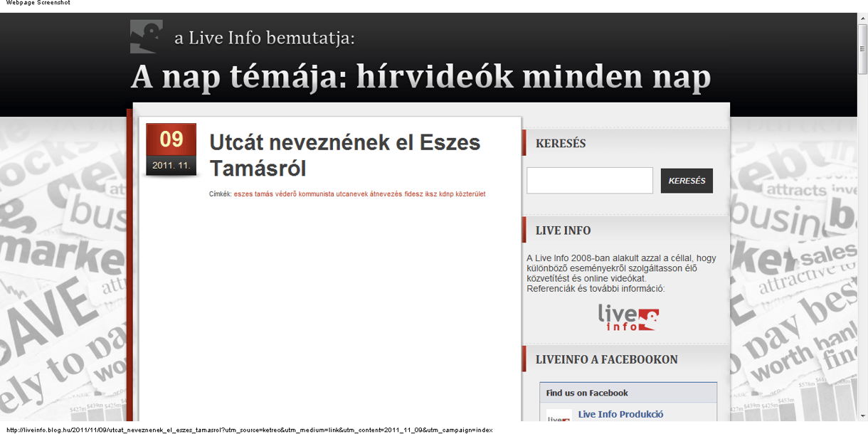Click the 'KERESÉS' sidebar heading
The image size is (868, 434).
tap(561, 143)
